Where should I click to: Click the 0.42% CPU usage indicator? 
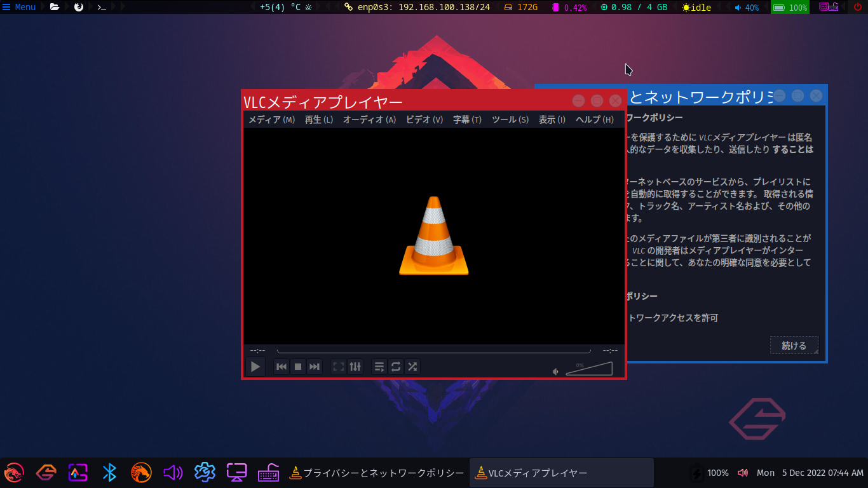569,7
